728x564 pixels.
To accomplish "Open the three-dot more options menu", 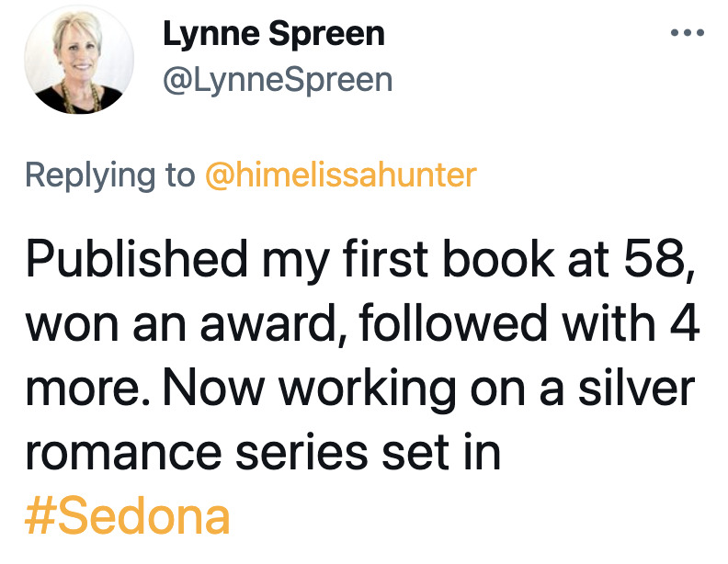I will pyautogui.click(x=688, y=32).
